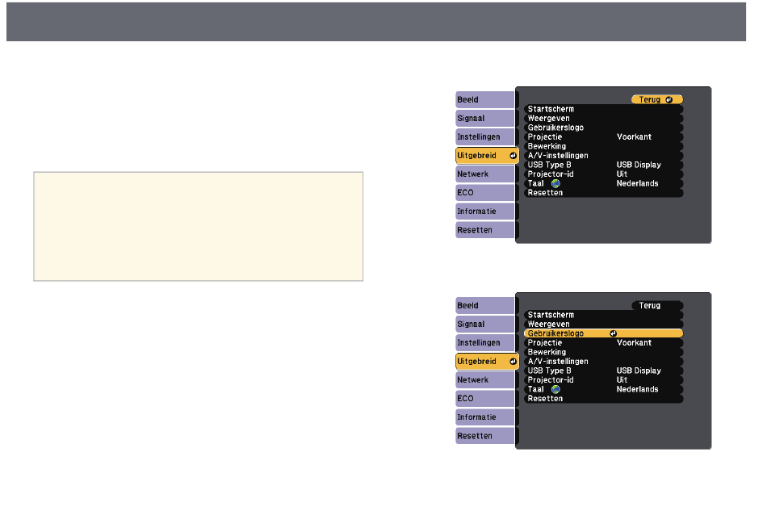Select Signaal tab in upper menu
The width and height of the screenshot is (767, 532).
click(484, 119)
